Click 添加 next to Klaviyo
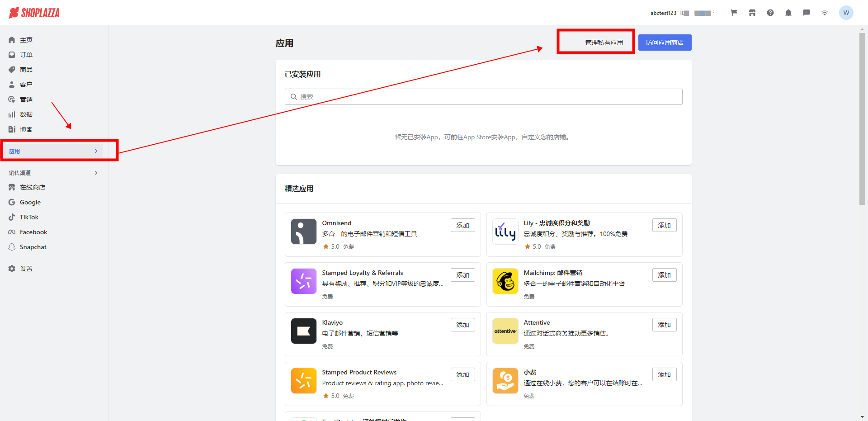Screen dimensions: 868x421 [462, 325]
